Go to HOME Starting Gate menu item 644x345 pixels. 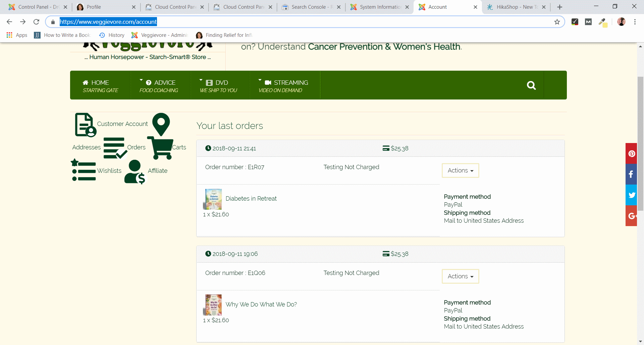point(100,86)
